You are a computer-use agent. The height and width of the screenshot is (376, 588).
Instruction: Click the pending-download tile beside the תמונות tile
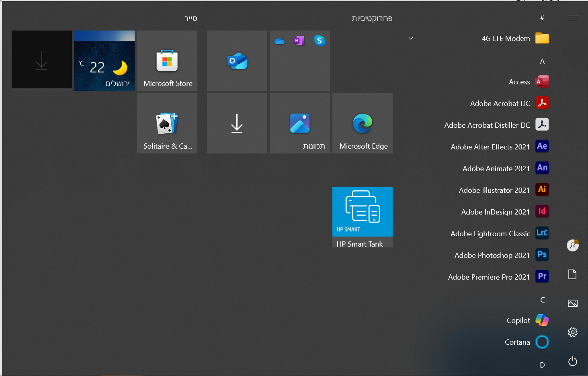click(237, 123)
